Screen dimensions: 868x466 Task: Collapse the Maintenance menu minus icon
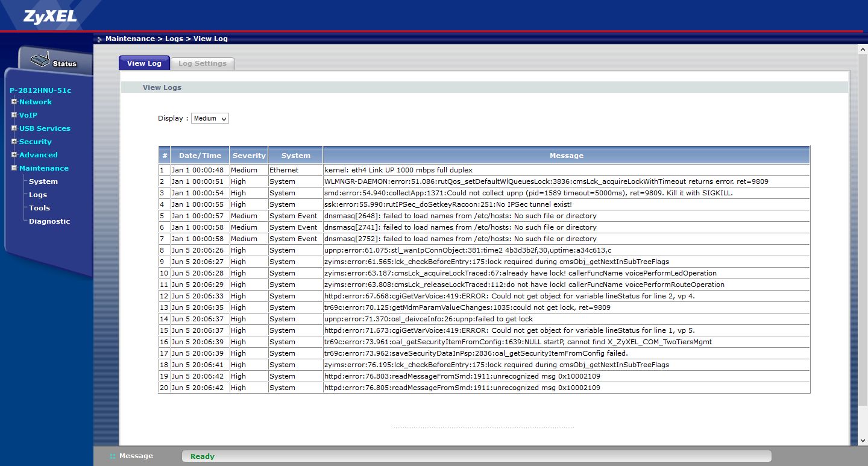14,168
